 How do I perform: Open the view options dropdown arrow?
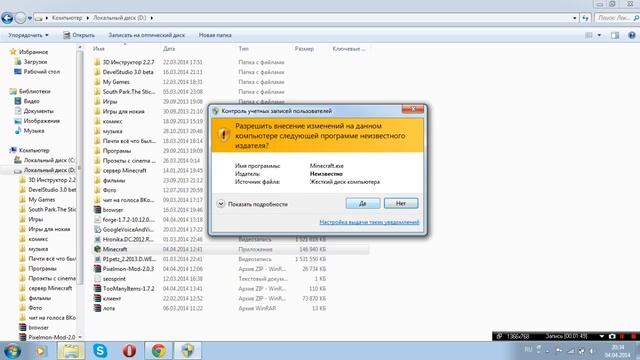(x=599, y=36)
